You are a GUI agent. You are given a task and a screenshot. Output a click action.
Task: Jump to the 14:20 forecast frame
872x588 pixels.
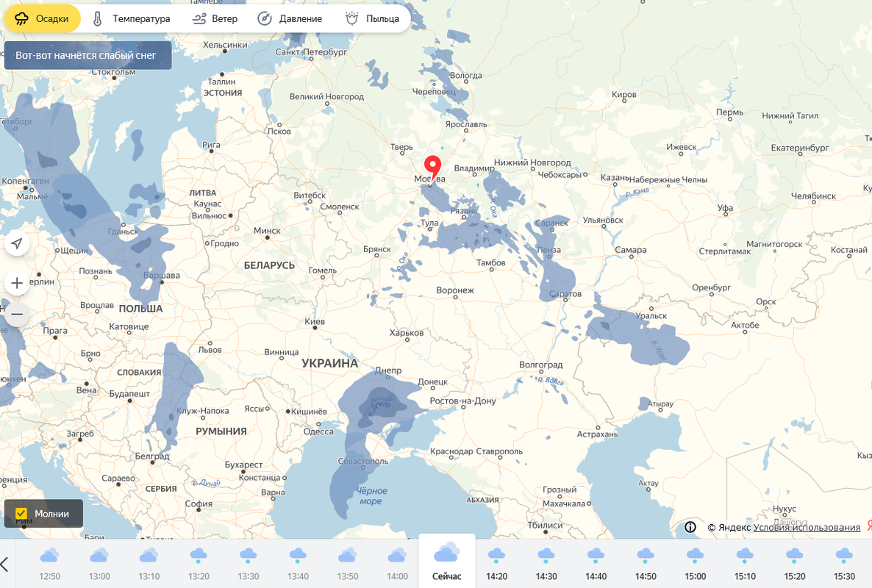(x=496, y=564)
